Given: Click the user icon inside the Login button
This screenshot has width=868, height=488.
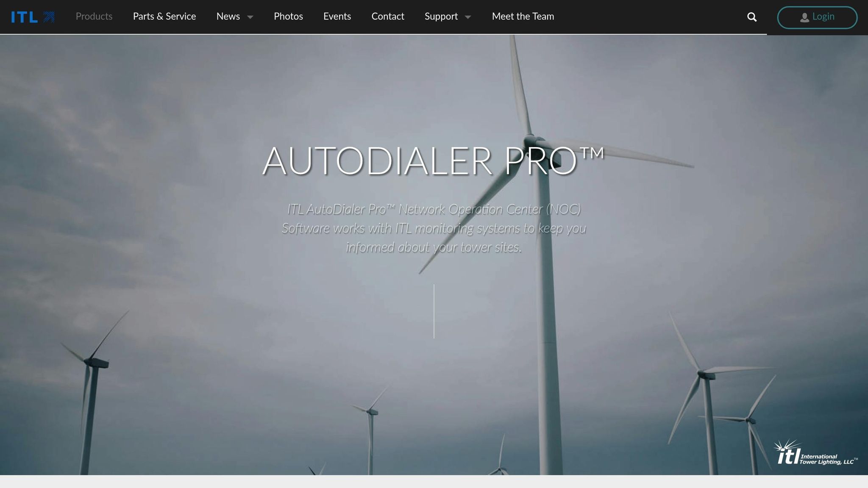Looking at the screenshot, I should 804,17.
